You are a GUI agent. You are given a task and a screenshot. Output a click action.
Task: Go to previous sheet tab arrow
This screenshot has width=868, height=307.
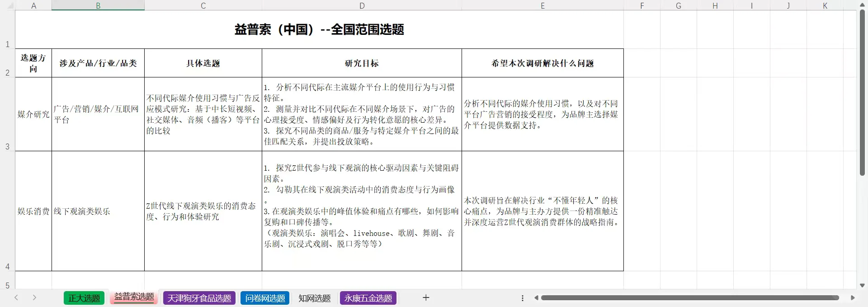(x=16, y=297)
